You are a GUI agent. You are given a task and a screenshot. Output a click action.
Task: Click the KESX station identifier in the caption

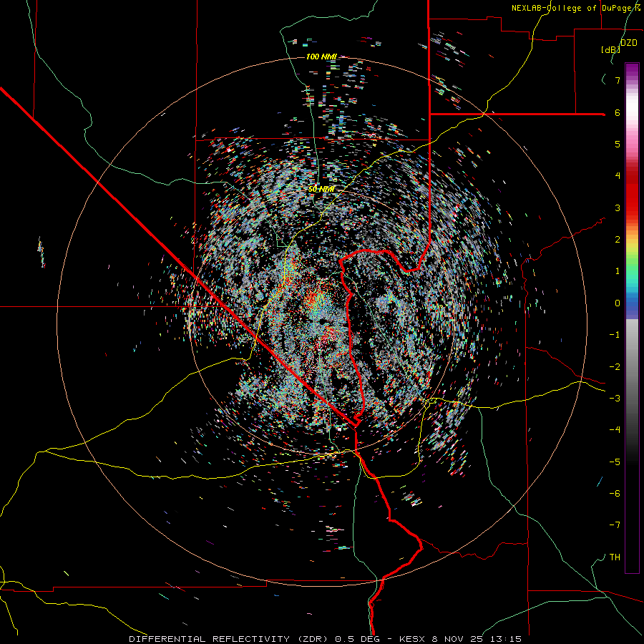(411, 639)
